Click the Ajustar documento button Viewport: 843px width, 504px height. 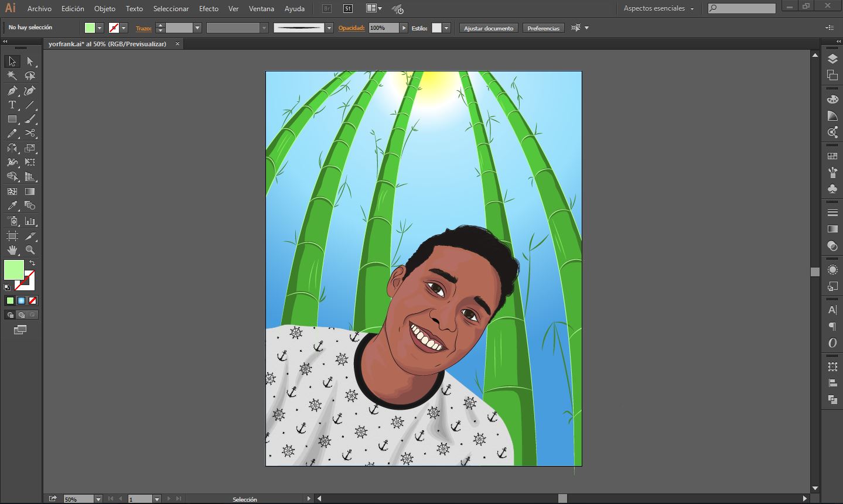489,28
